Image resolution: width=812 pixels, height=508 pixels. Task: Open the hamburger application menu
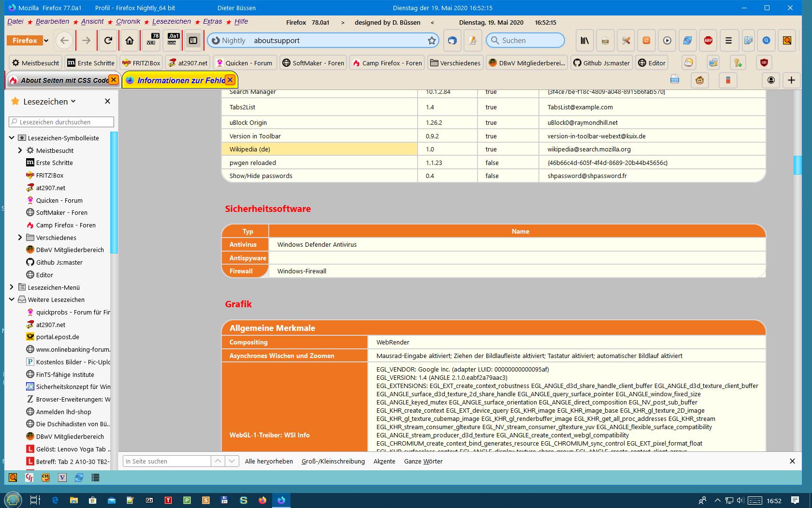tap(728, 41)
